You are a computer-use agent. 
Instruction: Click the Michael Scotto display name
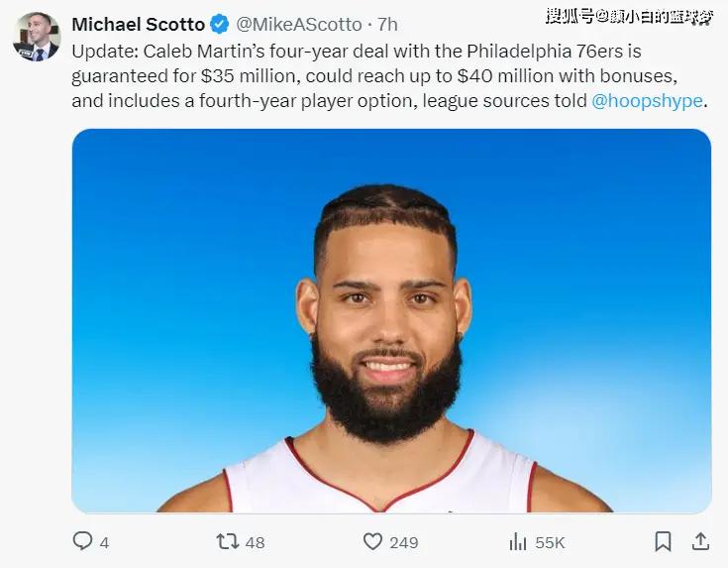[x=139, y=24]
